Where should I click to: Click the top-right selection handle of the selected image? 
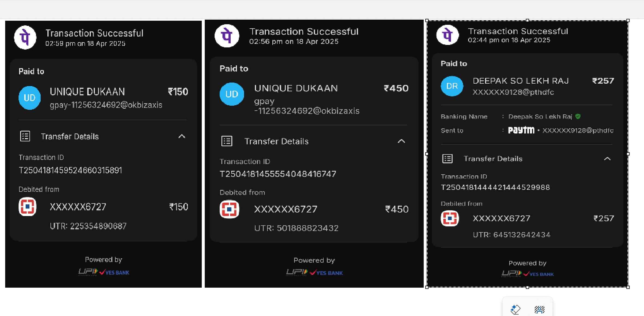(x=628, y=20)
